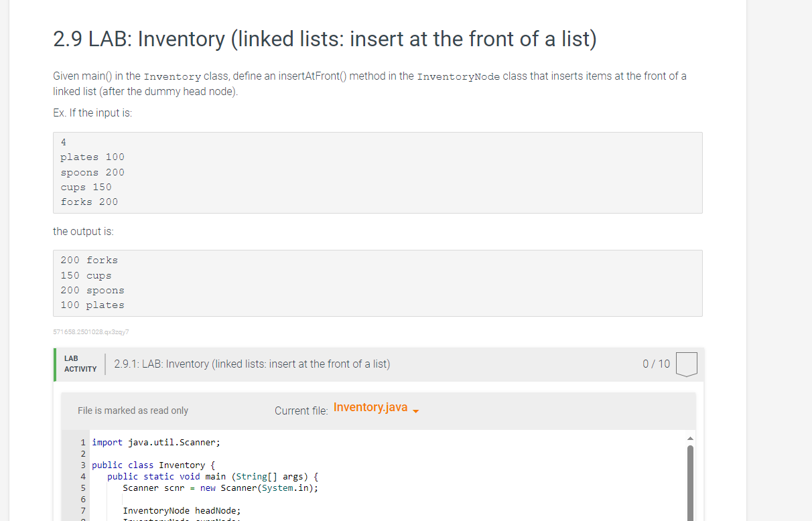Click code line "import java.util.Scanner;"

[x=155, y=442]
